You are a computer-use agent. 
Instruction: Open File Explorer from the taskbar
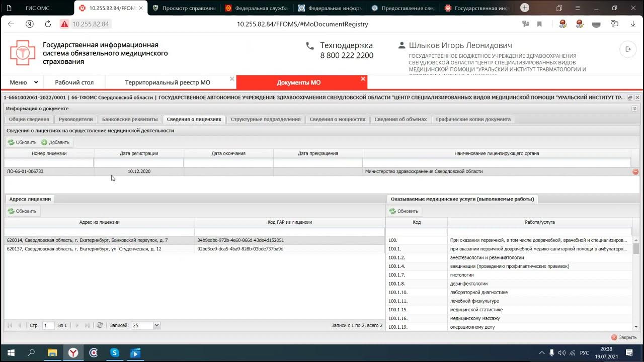point(52,353)
